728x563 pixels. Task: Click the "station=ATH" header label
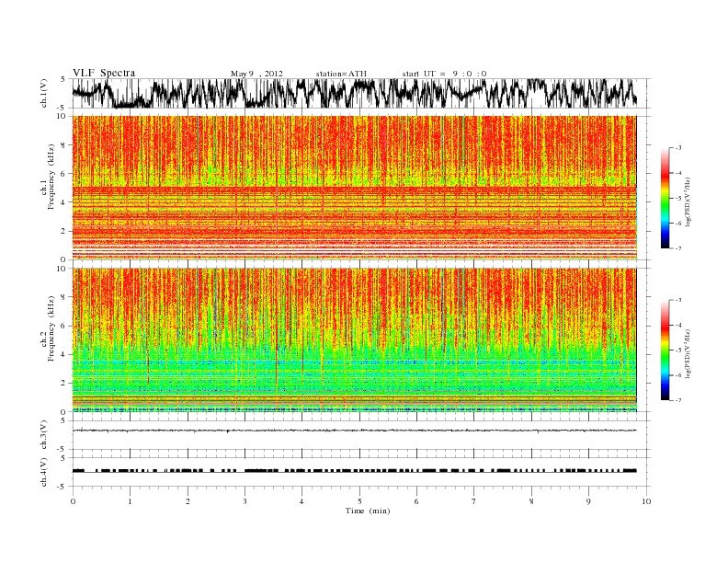point(341,74)
